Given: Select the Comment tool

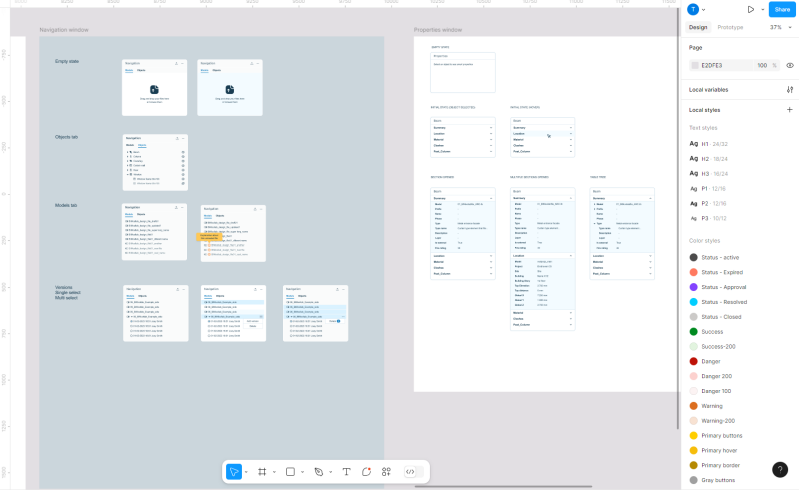Looking at the screenshot, I should point(366,472).
